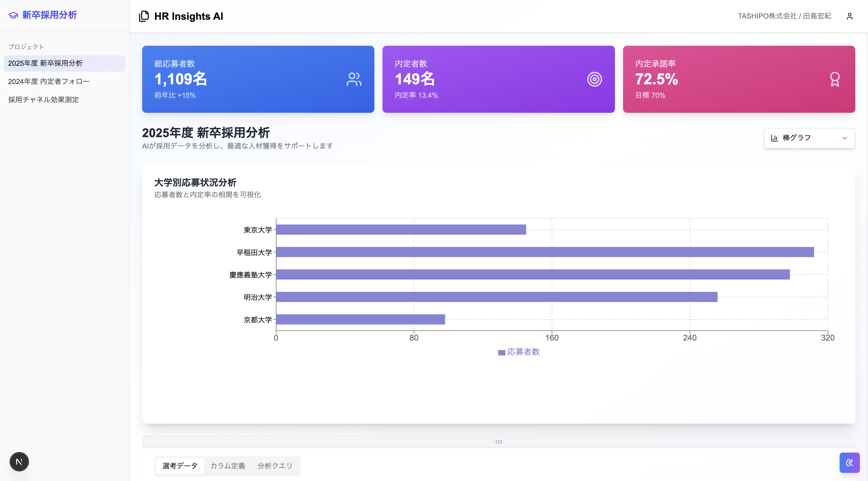Open the 棒グラフ chart type dropdown
This screenshot has width=868, height=481.
tap(809, 138)
